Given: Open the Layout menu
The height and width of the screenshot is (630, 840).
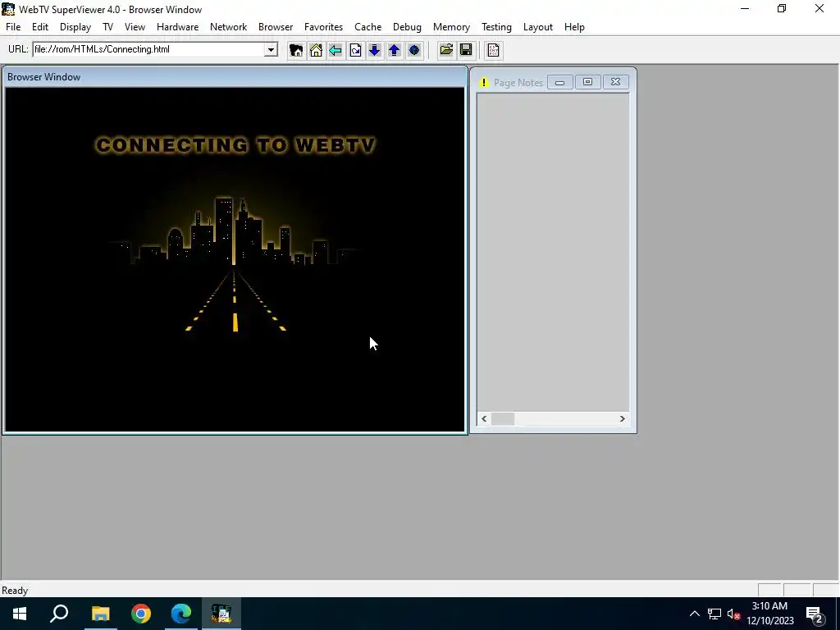Looking at the screenshot, I should point(538,27).
